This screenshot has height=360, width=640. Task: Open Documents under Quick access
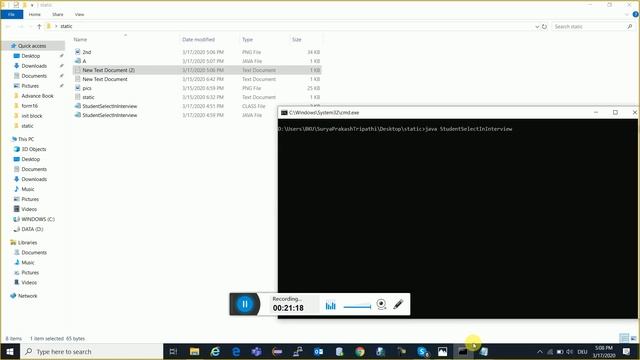[34, 76]
